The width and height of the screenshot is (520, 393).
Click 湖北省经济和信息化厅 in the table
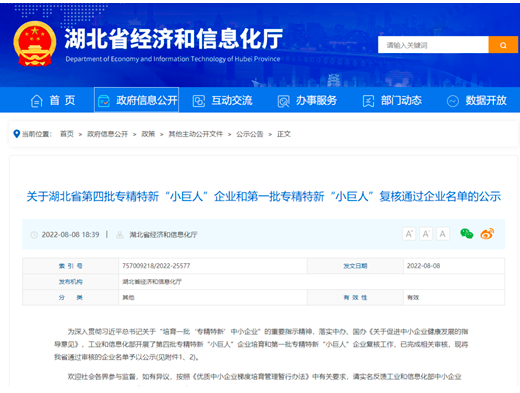coord(152,282)
